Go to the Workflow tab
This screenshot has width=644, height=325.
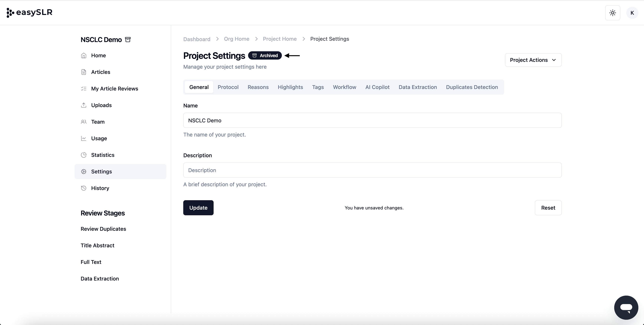[x=344, y=87]
